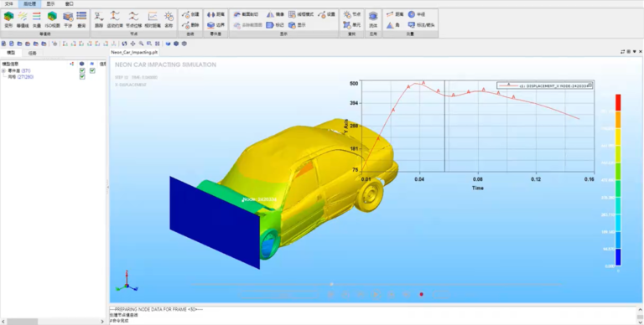Open the 窗口 menu tab
This screenshot has height=325, width=644.
point(70,3)
